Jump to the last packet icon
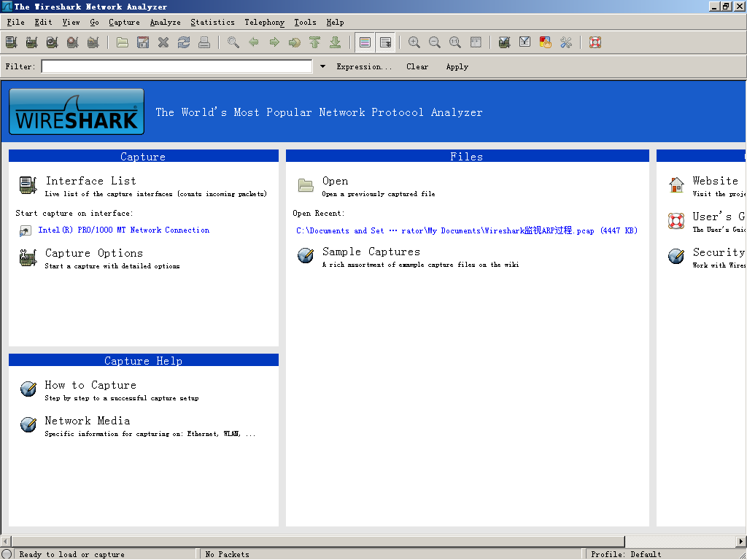This screenshot has width=747, height=560. coord(336,42)
